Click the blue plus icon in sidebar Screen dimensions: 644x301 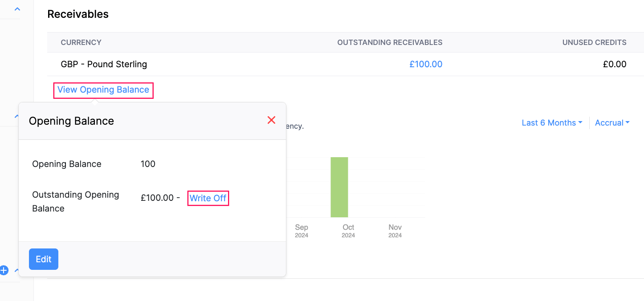point(4,270)
